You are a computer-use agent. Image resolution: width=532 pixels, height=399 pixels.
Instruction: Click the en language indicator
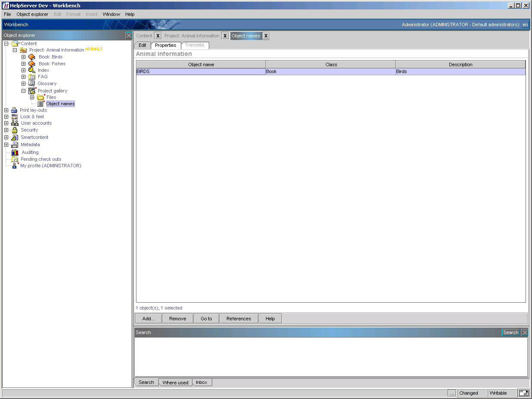click(525, 25)
